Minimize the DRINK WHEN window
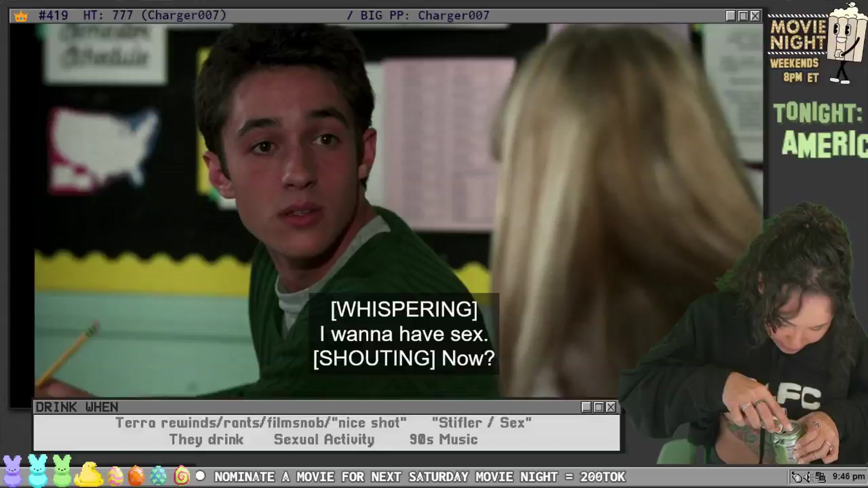The width and height of the screenshot is (868, 488). tap(586, 407)
